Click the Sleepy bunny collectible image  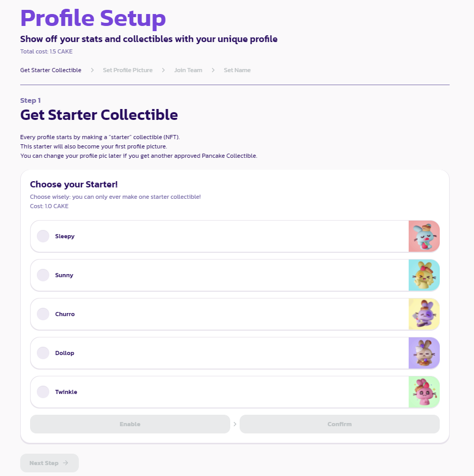[424, 236]
